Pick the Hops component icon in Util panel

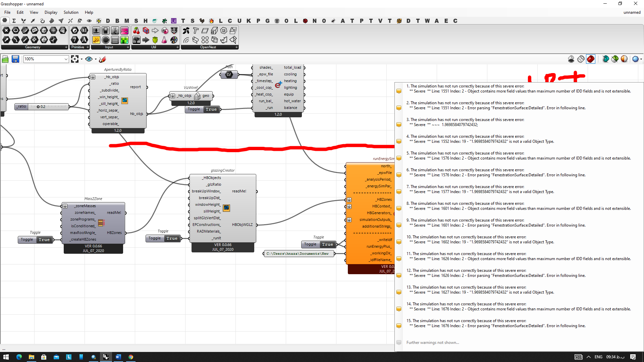(155, 40)
